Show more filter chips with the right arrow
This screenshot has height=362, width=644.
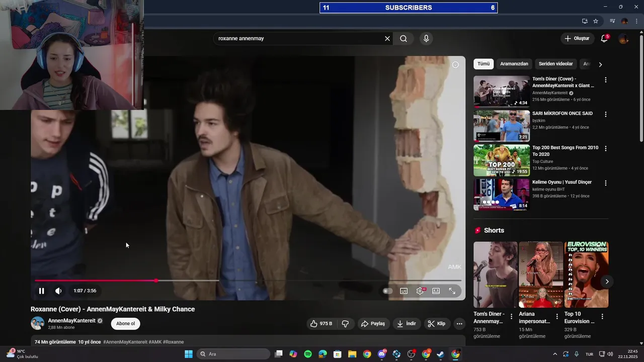pos(600,64)
